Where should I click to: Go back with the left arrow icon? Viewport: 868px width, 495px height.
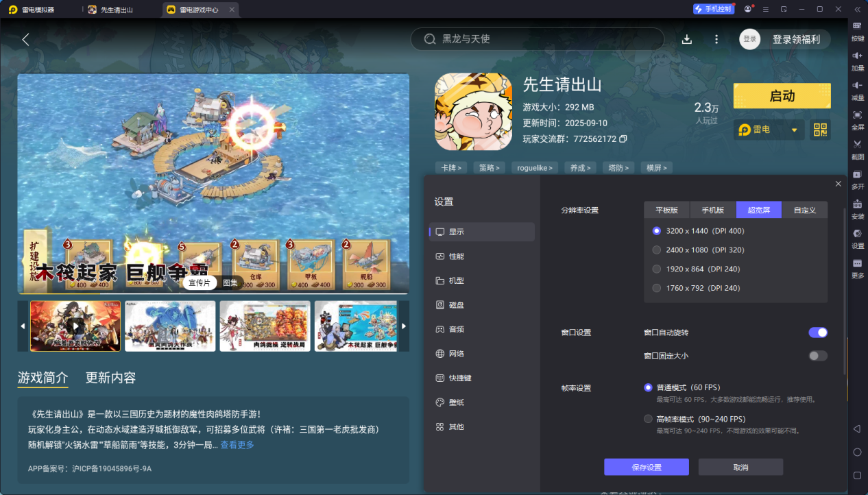tap(25, 39)
